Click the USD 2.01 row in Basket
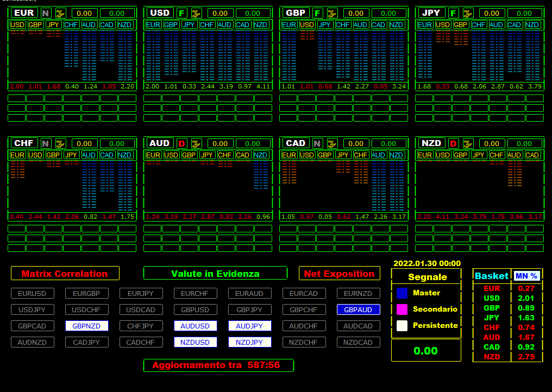 [507, 298]
